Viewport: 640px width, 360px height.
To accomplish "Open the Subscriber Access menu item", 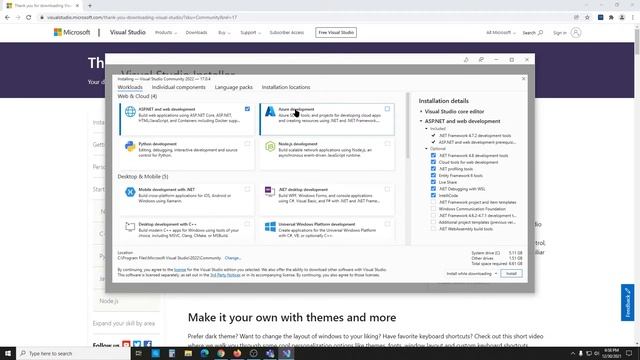I will click(x=287, y=33).
